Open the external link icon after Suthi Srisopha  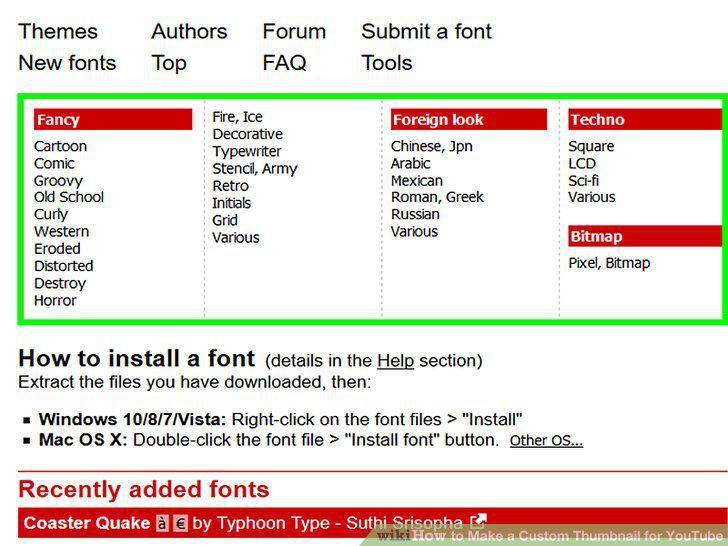[x=478, y=521]
